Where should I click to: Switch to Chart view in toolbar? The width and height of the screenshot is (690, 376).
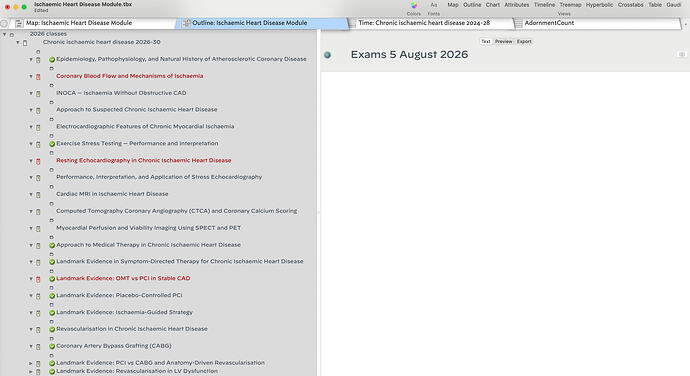pyautogui.click(x=492, y=5)
